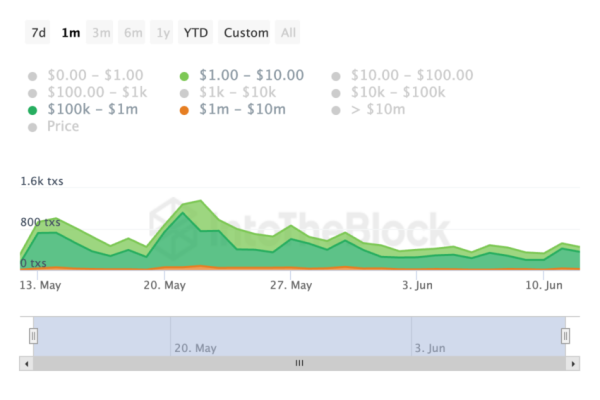This screenshot has width=600, height=400.
Task: Click the scrollbar center grip
Action: click(x=299, y=364)
